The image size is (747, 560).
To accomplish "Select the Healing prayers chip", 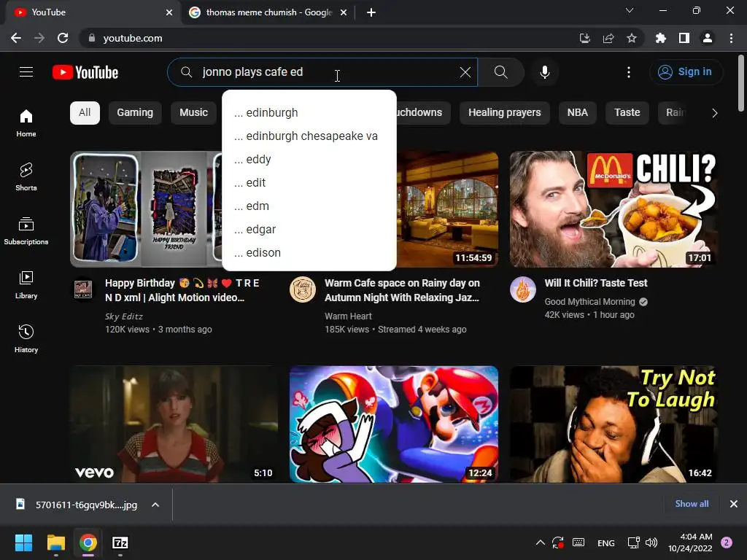I will tap(505, 113).
